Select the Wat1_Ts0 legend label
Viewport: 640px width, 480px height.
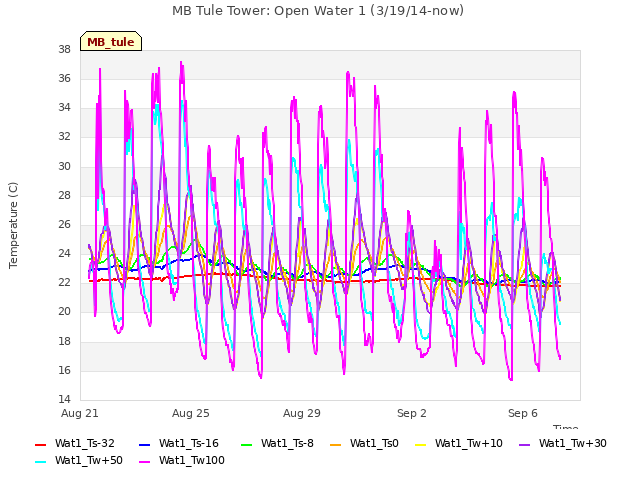(x=374, y=443)
